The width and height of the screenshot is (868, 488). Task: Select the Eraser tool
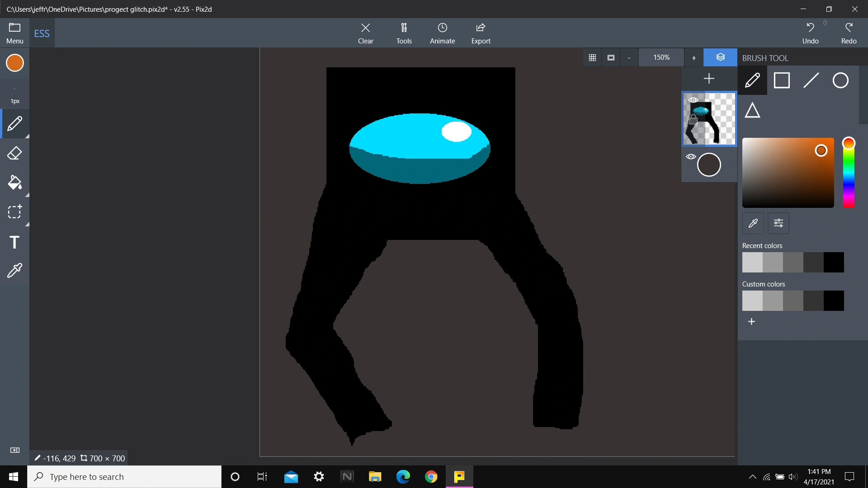(14, 153)
